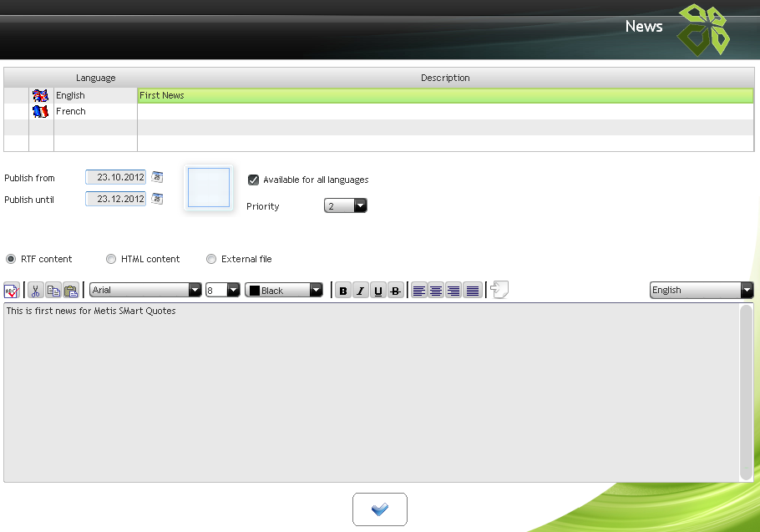Select HTML content option

111,259
